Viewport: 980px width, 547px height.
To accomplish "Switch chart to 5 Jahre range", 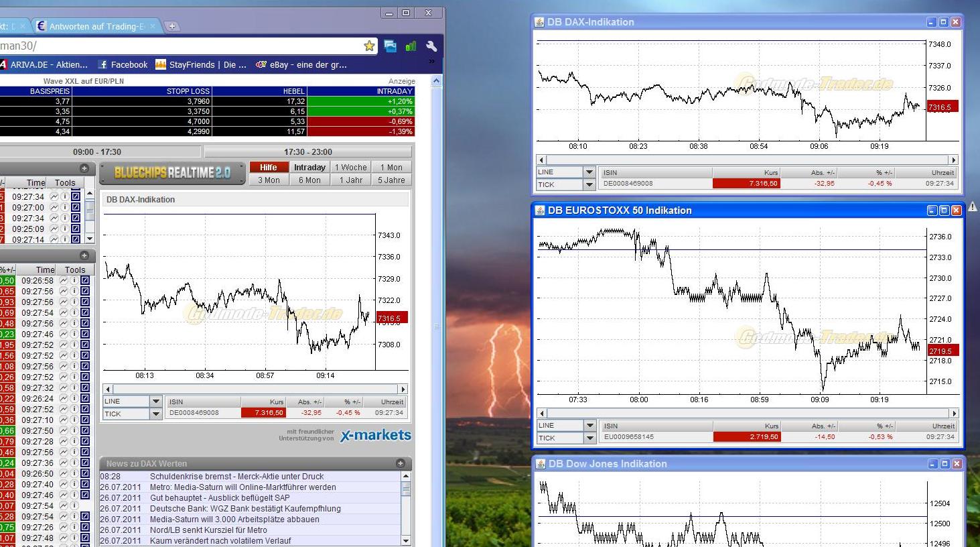I will coord(391,180).
